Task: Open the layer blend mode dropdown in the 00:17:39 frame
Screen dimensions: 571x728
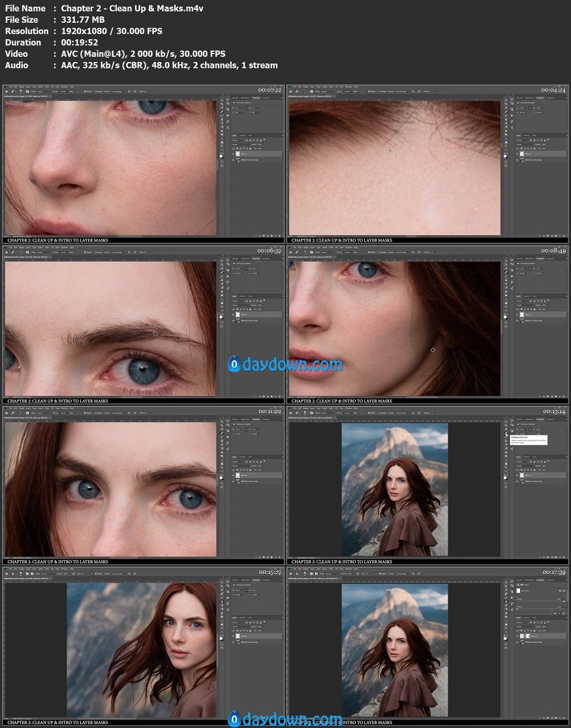Action: 525,627
